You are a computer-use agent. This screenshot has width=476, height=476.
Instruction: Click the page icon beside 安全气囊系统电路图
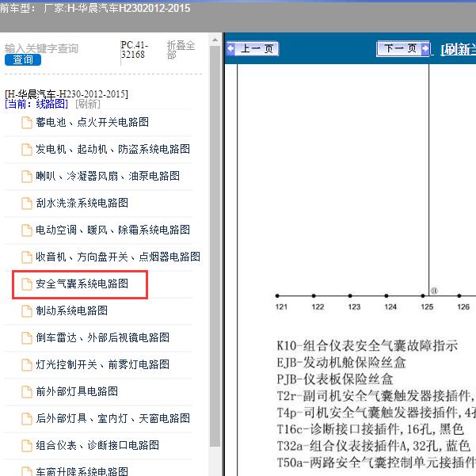coord(28,284)
